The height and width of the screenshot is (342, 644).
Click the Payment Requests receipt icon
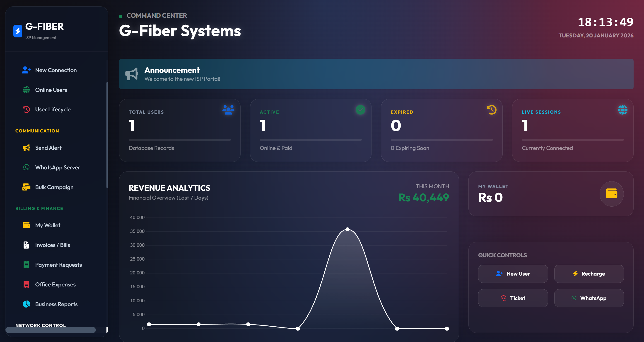pos(26,264)
